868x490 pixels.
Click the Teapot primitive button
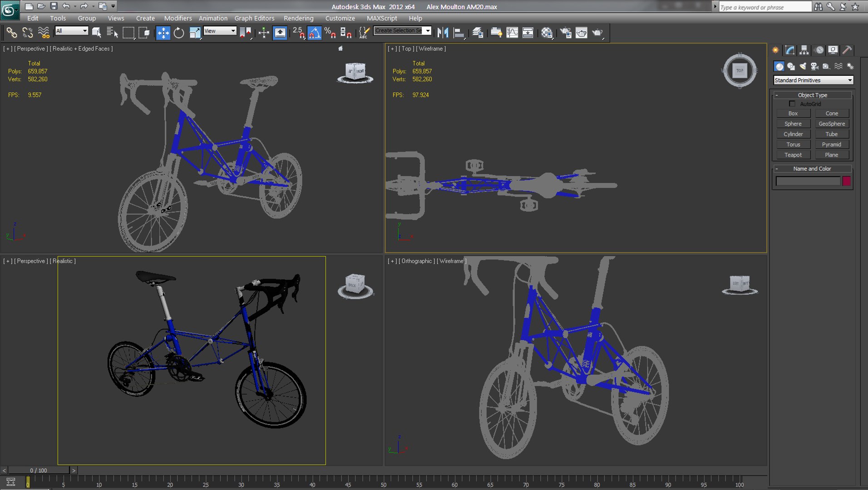click(x=793, y=155)
